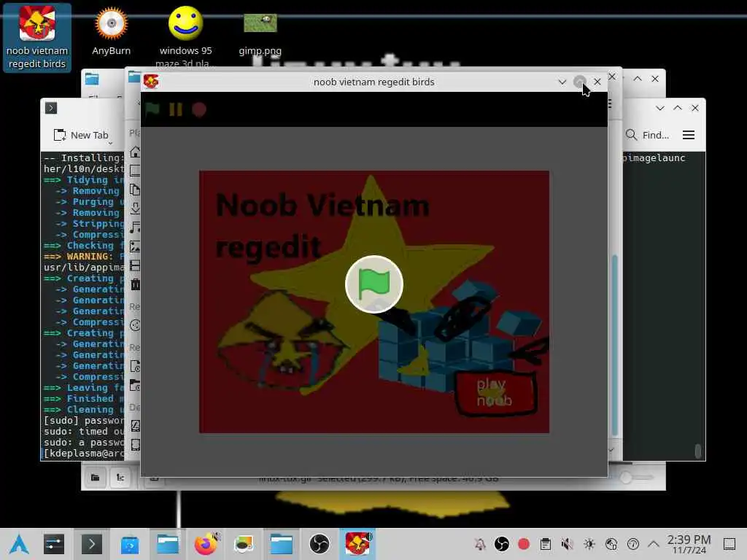Open the brightness tray icon
Image resolution: width=747 pixels, height=560 pixels.
tap(589, 544)
